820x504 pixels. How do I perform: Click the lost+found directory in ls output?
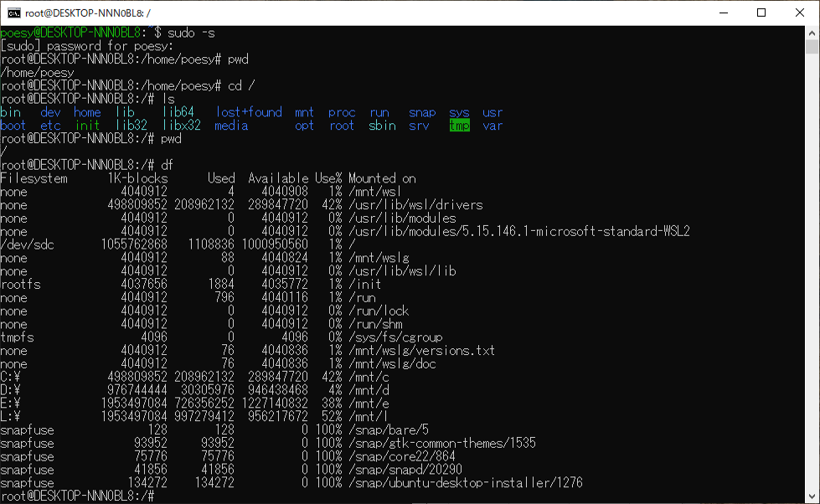coord(249,112)
